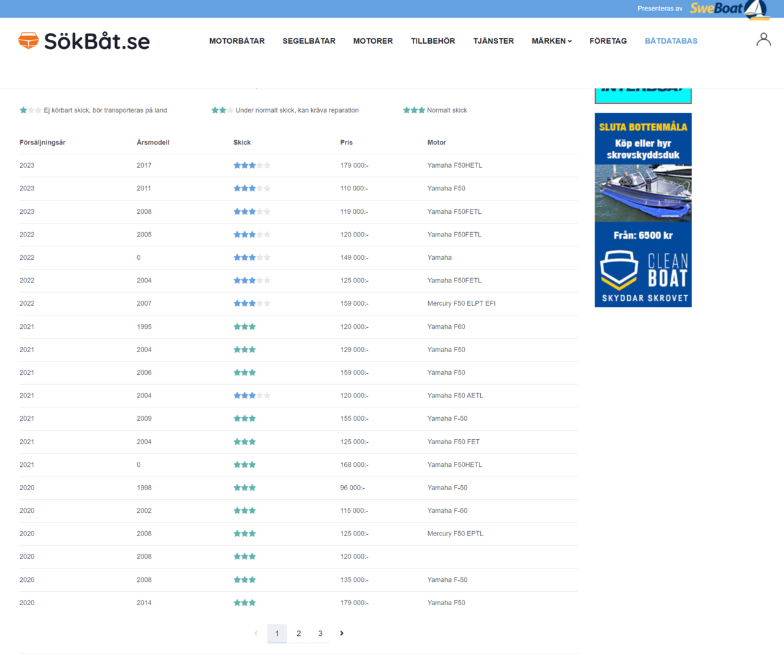This screenshot has width=784, height=672.
Task: Click the SökBåt.se boat logo icon
Action: [x=27, y=40]
